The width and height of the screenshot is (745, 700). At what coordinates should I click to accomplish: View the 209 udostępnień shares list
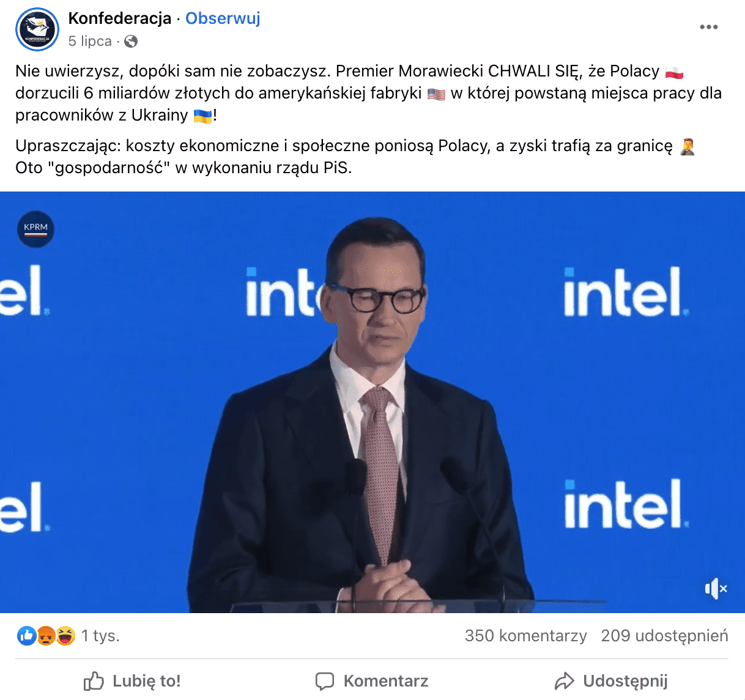click(664, 636)
